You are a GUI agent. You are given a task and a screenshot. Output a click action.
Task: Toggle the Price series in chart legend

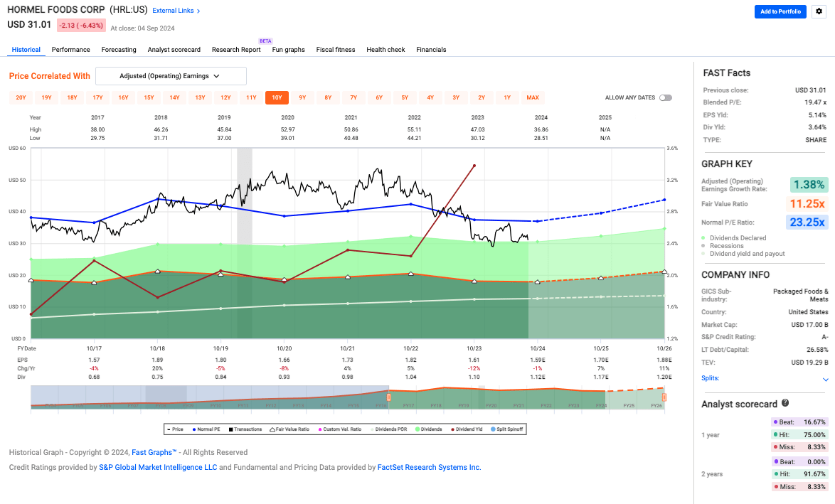174,429
